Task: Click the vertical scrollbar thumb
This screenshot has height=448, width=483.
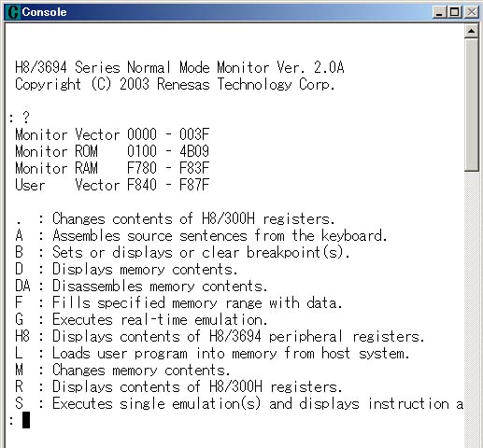Action: [x=471, y=105]
